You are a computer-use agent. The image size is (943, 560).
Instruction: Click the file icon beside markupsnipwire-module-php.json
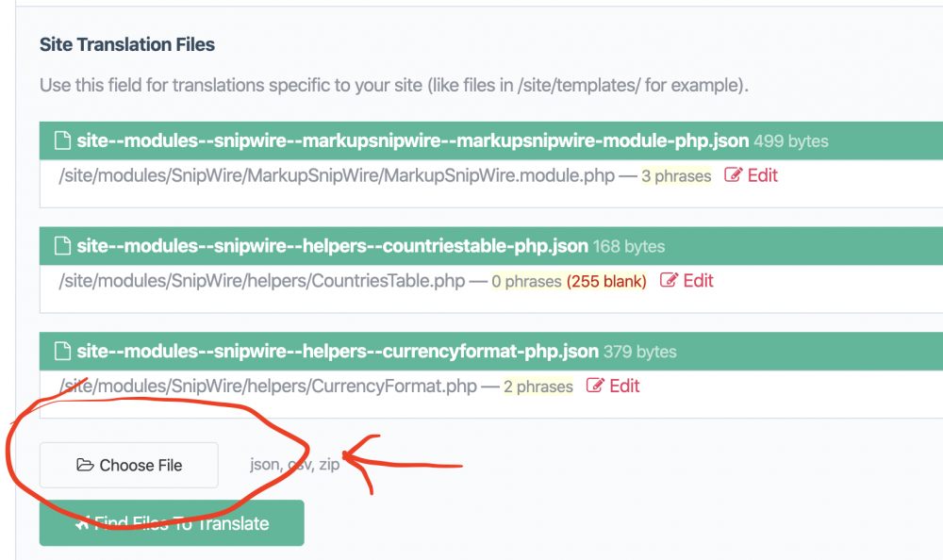pyautogui.click(x=62, y=141)
